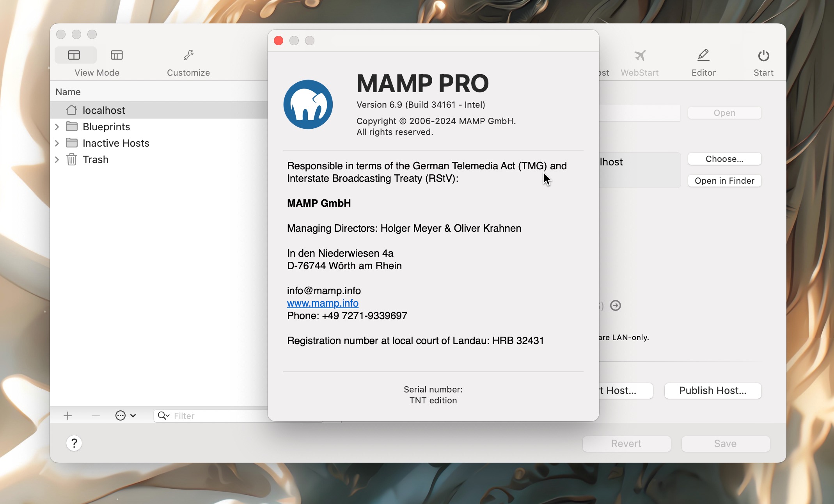Screen dimensions: 834x504
Task: Click the Open button beside the name field
Action: point(724,113)
